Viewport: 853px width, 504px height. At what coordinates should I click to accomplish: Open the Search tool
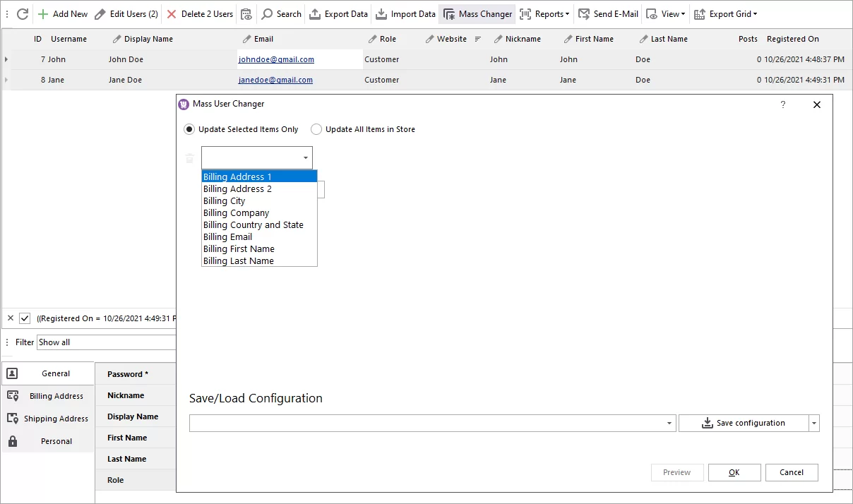tap(281, 13)
